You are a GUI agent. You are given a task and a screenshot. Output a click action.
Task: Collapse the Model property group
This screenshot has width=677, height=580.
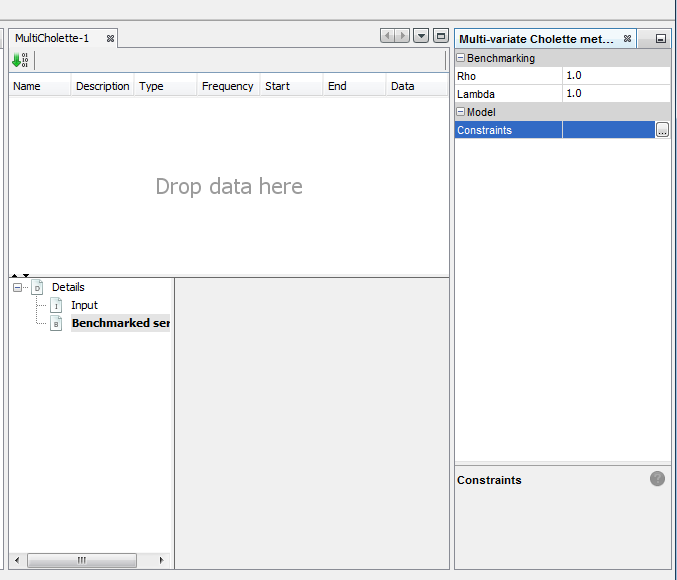pyautogui.click(x=461, y=112)
